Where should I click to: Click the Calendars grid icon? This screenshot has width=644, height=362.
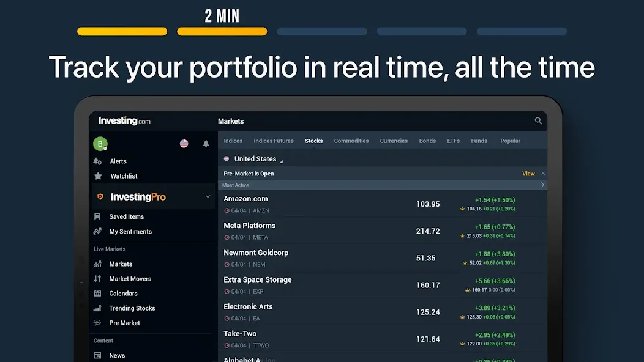point(97,294)
